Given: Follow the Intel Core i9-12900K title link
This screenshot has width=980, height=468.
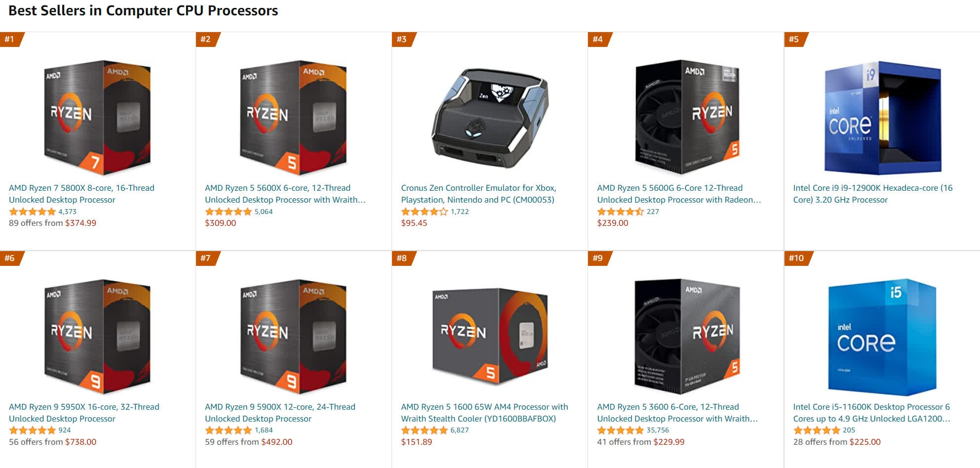Looking at the screenshot, I should [872, 194].
